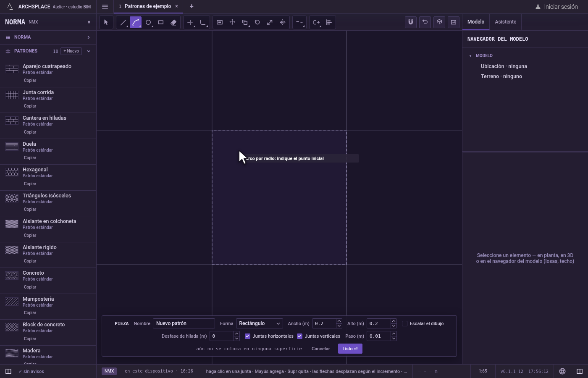588x378 pixels.
Task: Select the Rotate tool
Action: tap(257, 22)
